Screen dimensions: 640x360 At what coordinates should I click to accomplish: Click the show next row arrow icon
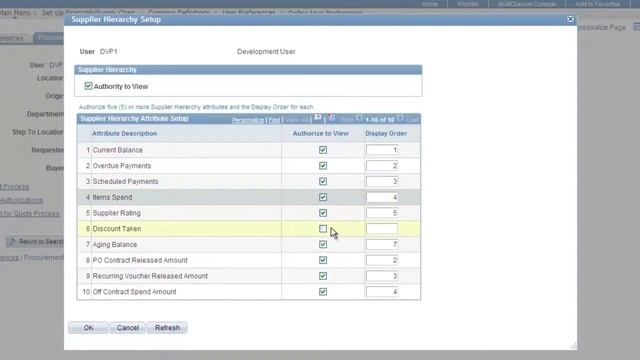coord(400,118)
